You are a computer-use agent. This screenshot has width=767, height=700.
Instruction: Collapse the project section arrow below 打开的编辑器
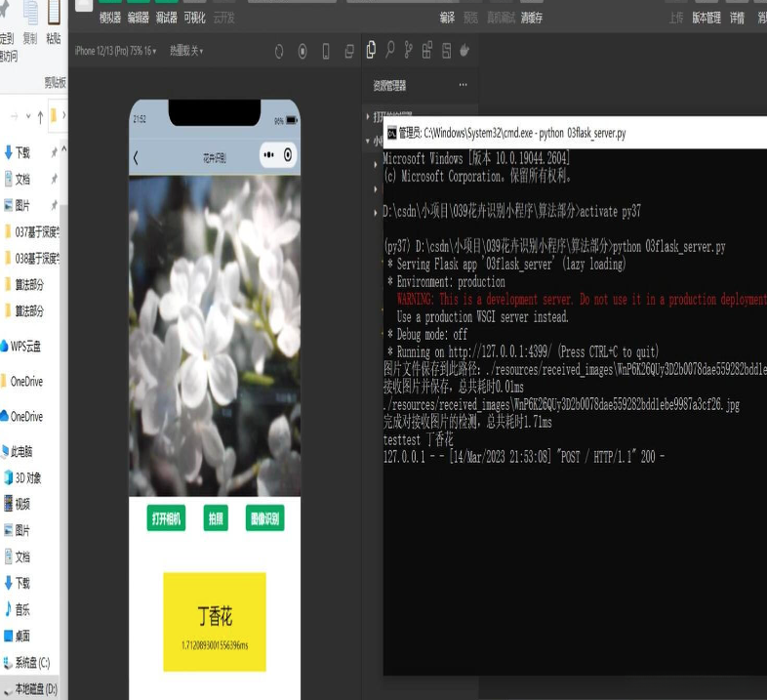pos(368,141)
